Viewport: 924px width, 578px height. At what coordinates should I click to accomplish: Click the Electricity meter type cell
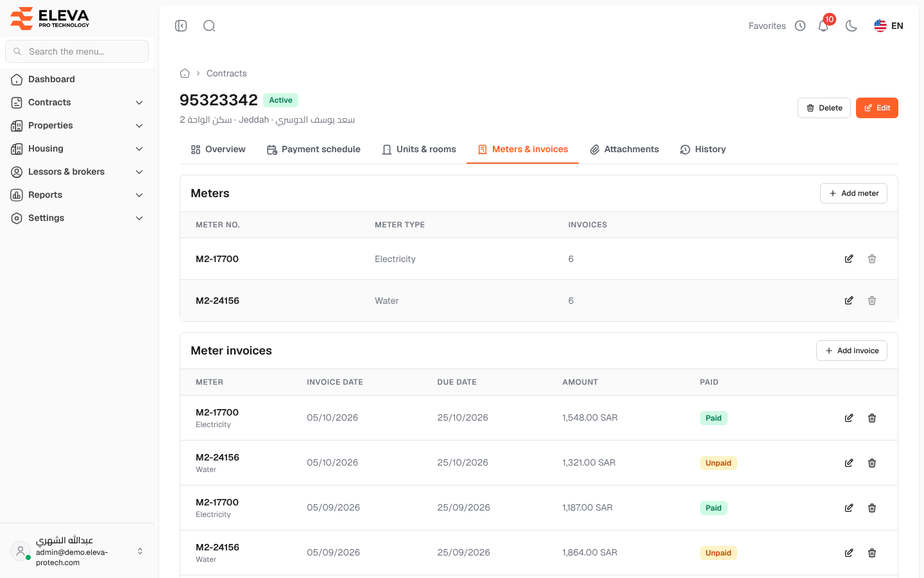tap(395, 259)
